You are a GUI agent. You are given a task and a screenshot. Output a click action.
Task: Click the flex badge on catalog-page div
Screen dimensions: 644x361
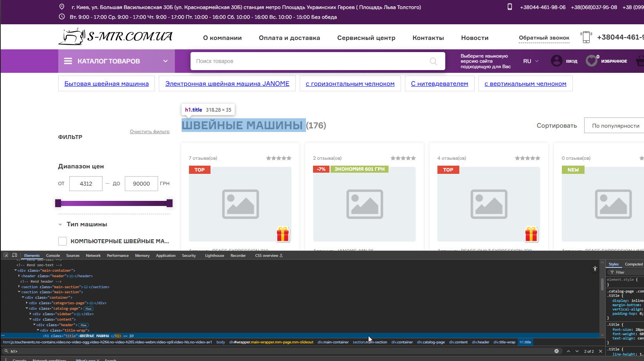click(x=88, y=309)
